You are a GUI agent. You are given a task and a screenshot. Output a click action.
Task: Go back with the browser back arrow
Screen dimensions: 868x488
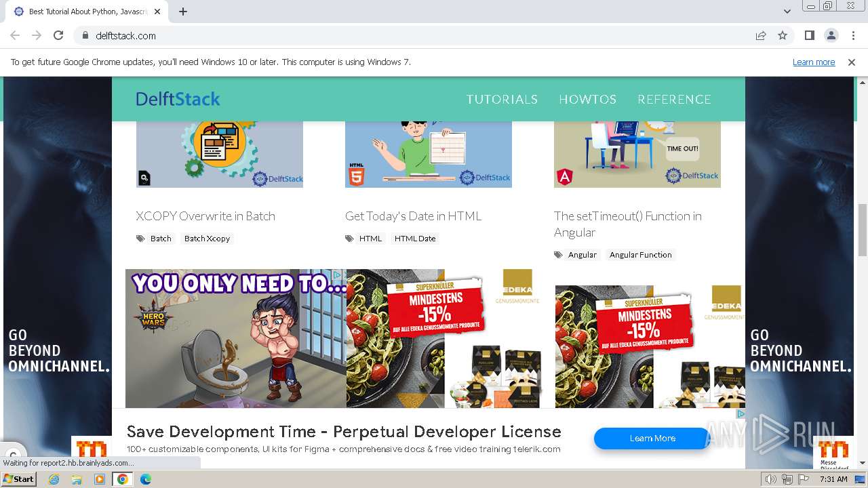pyautogui.click(x=15, y=35)
